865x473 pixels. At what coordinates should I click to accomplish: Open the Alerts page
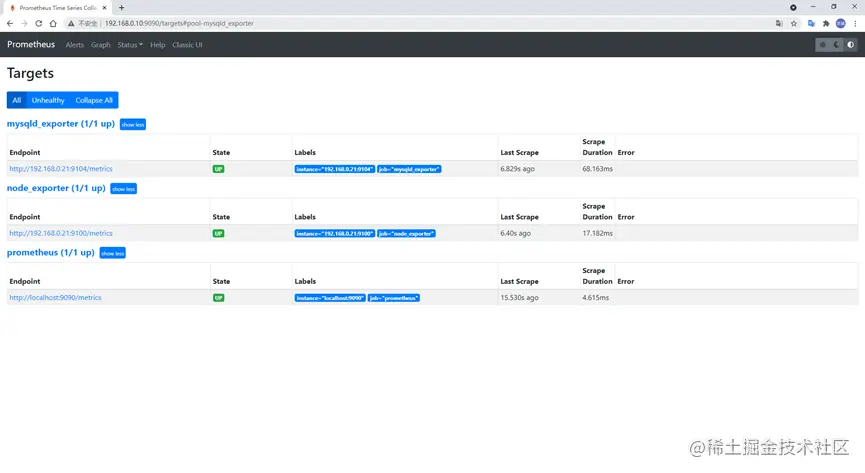point(74,45)
